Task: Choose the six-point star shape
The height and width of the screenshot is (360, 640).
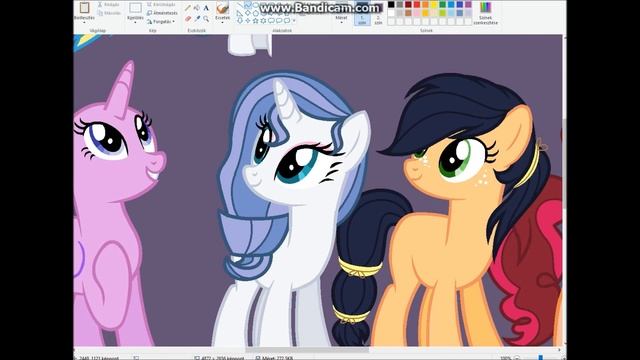Action: click(263, 20)
